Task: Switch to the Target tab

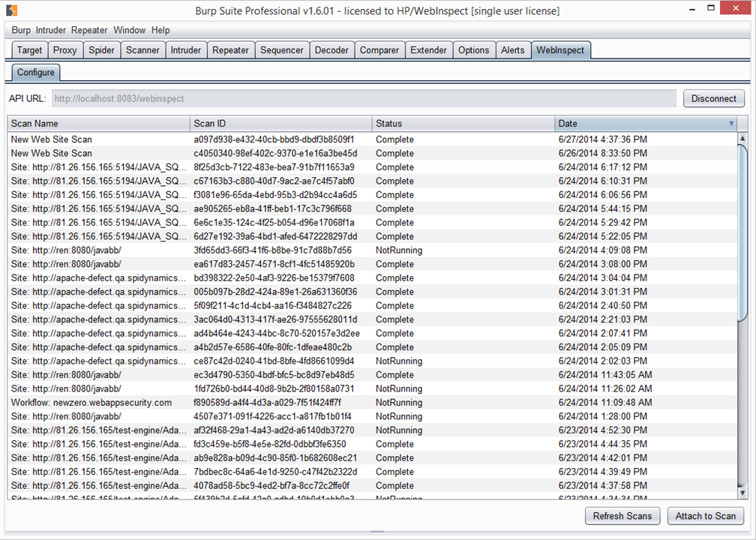Action: 29,50
